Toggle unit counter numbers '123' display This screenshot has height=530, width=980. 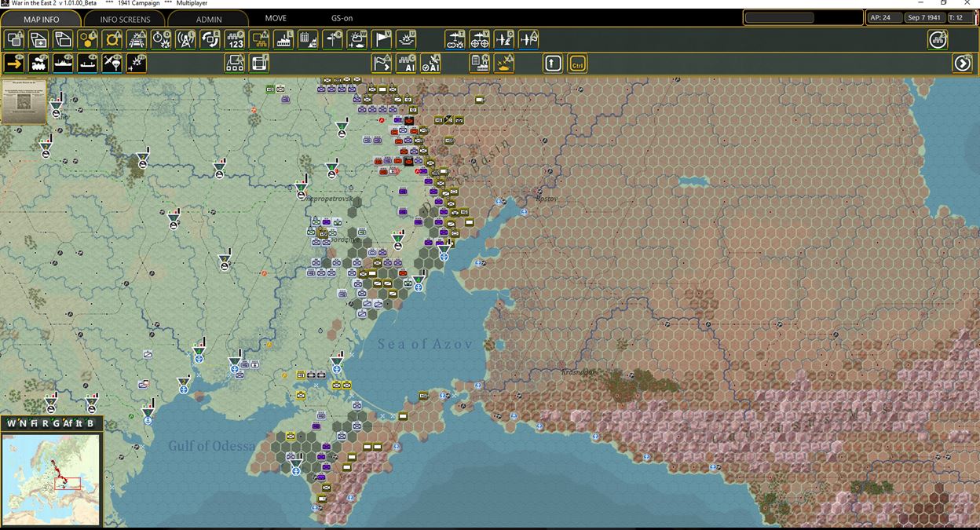click(x=235, y=38)
